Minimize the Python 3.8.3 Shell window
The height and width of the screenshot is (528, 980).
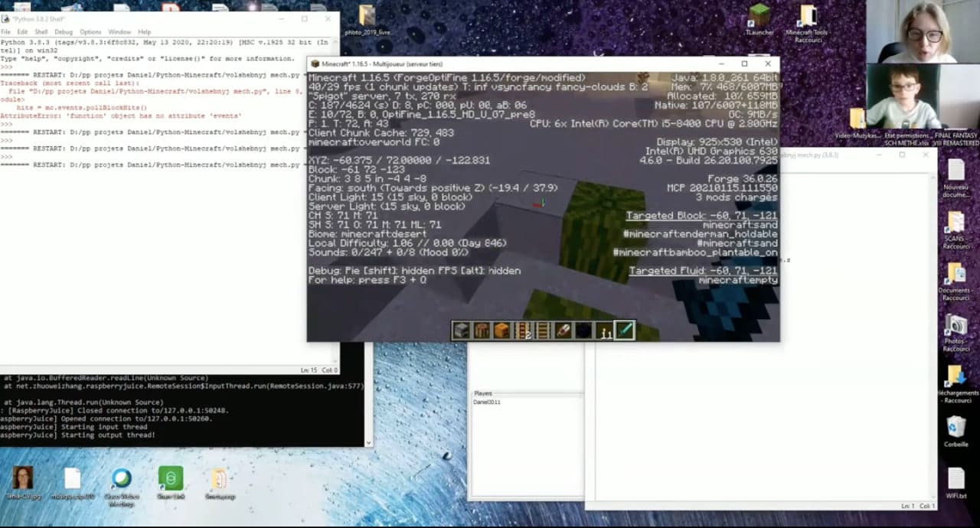coord(280,18)
